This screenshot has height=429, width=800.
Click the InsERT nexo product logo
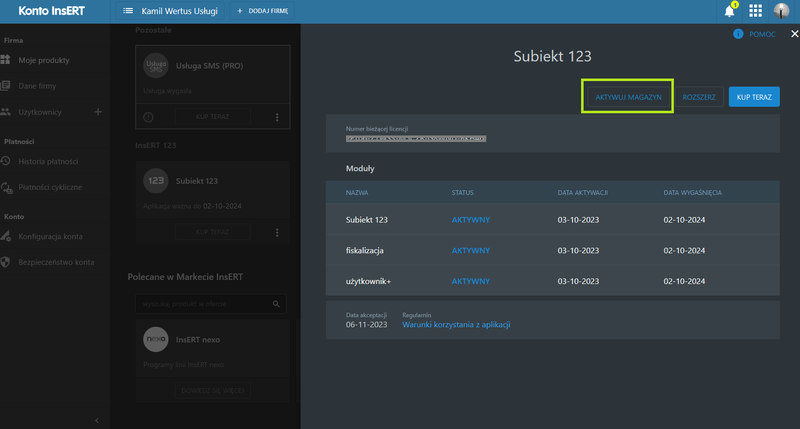(x=156, y=339)
